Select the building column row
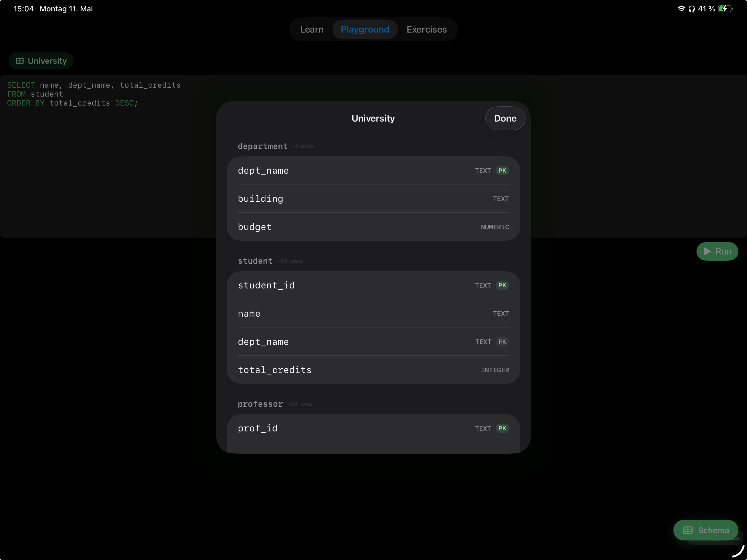 tap(373, 199)
